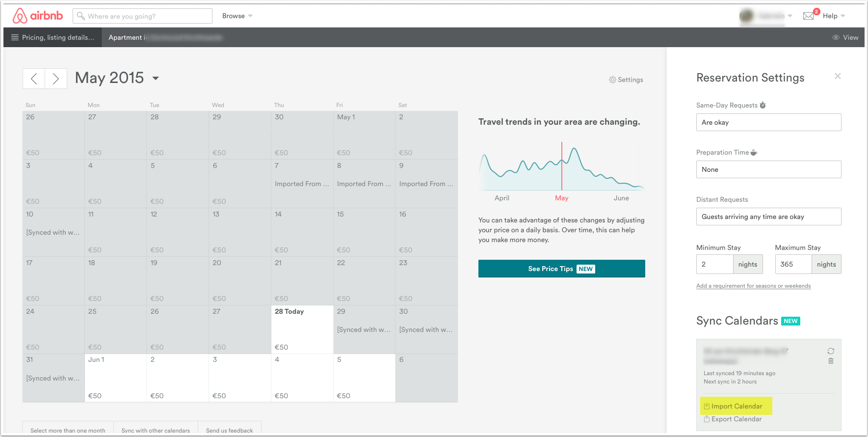
Task: Click the Preparation Time info icon
Action: click(754, 152)
